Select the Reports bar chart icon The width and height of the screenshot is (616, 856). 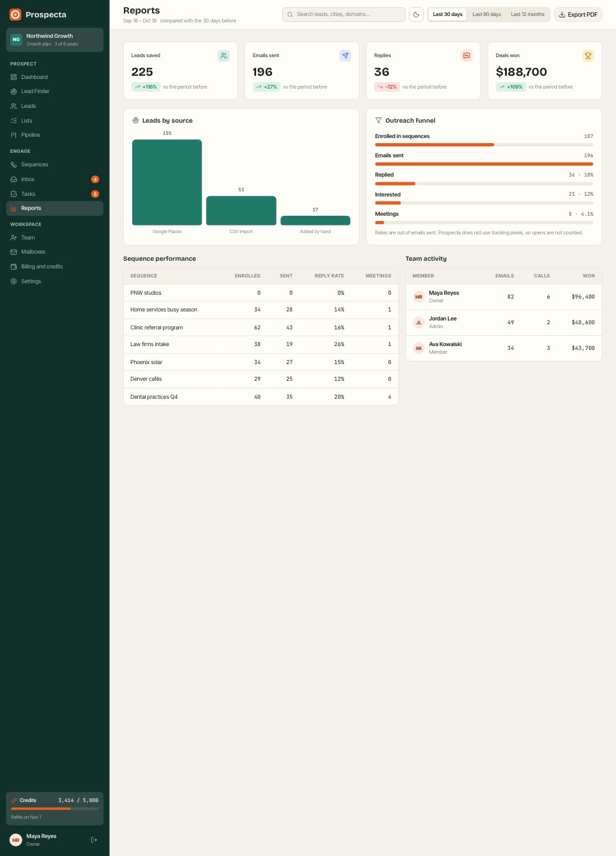[x=13, y=208]
